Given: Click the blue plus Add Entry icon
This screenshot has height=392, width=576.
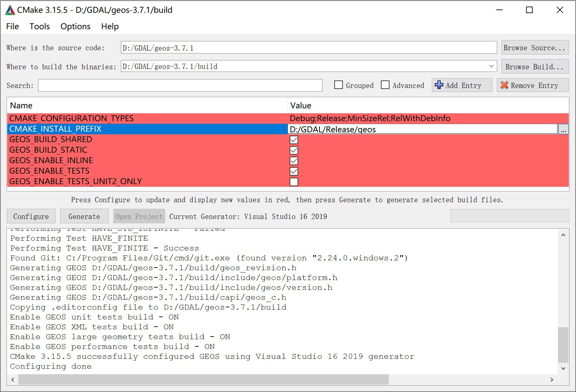Looking at the screenshot, I should click(439, 85).
